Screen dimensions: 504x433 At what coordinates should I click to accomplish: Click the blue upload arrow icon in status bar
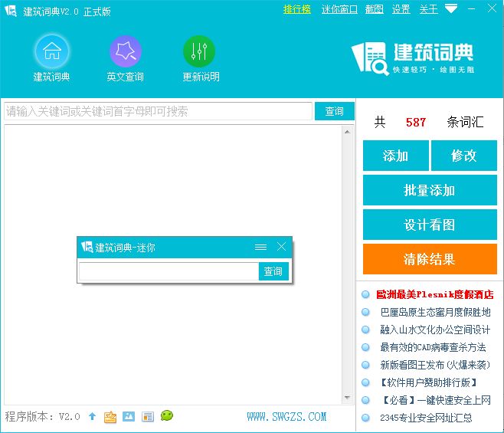(92, 416)
